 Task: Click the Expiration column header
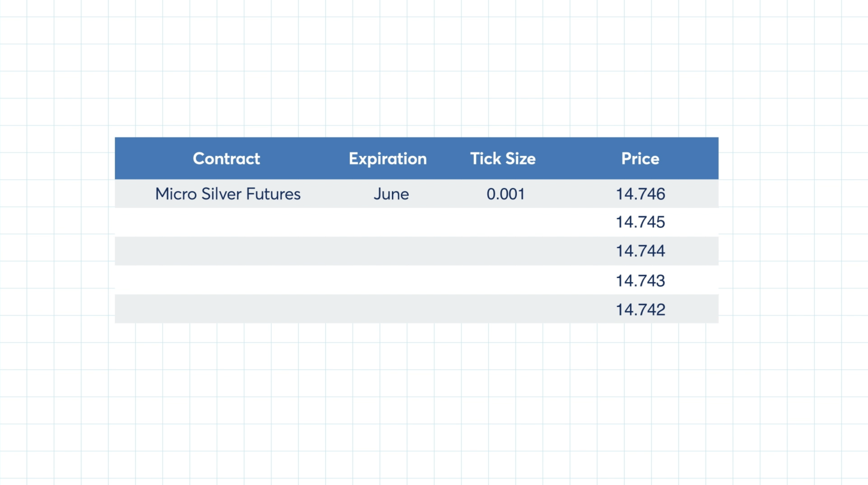[x=388, y=159]
